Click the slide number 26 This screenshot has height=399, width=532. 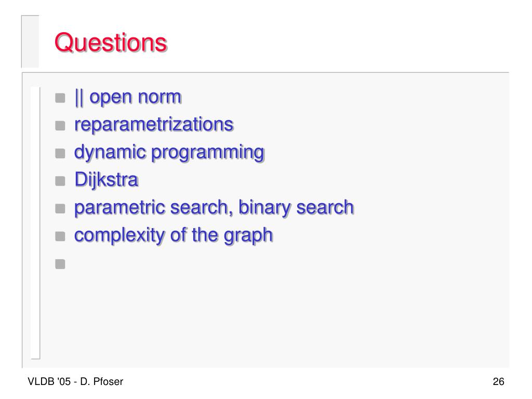pyautogui.click(x=498, y=381)
